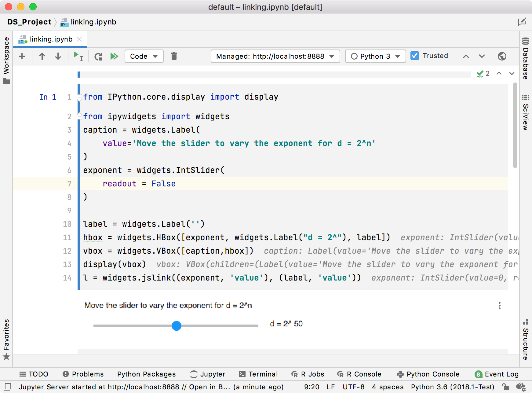Click LF line separator in status bar

coord(331,387)
